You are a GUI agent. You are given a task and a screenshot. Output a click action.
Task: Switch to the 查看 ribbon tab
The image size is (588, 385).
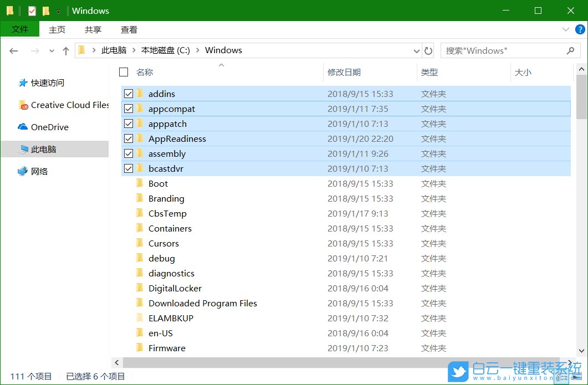[129, 29]
